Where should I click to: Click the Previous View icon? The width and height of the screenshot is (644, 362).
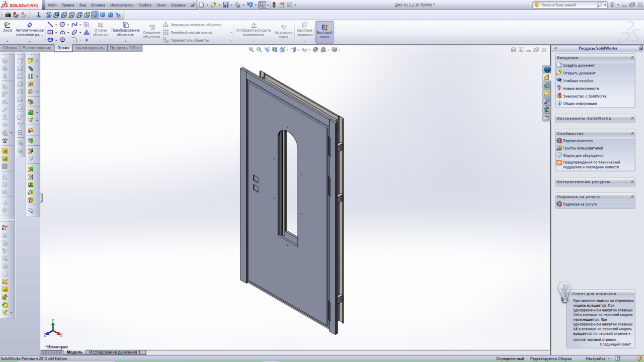tap(267, 49)
